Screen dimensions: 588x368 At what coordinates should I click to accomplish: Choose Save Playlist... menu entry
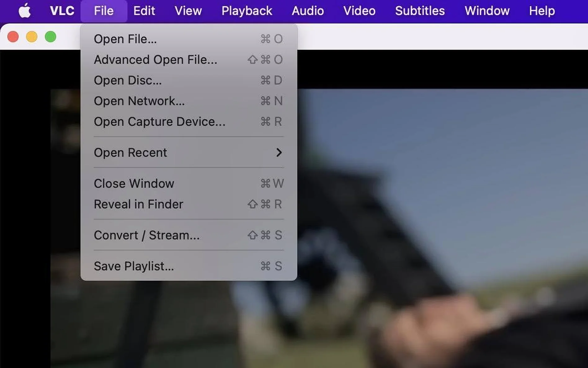pyautogui.click(x=189, y=266)
